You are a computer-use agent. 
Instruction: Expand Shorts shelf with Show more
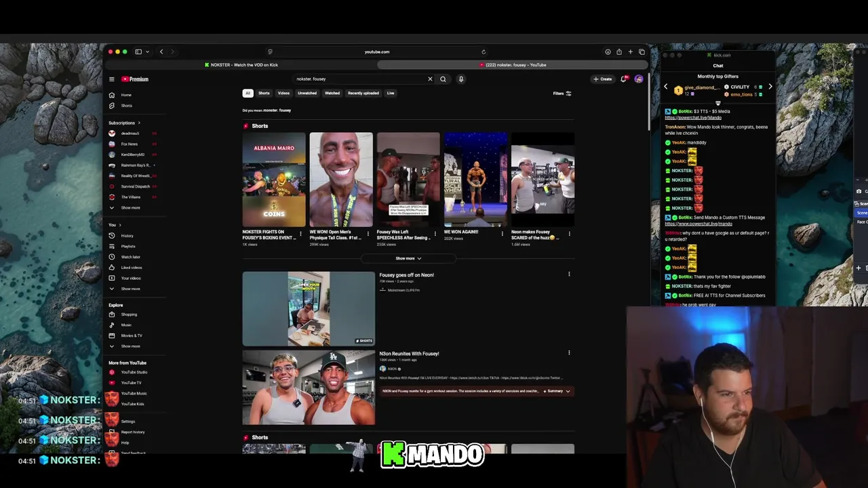[408, 258]
